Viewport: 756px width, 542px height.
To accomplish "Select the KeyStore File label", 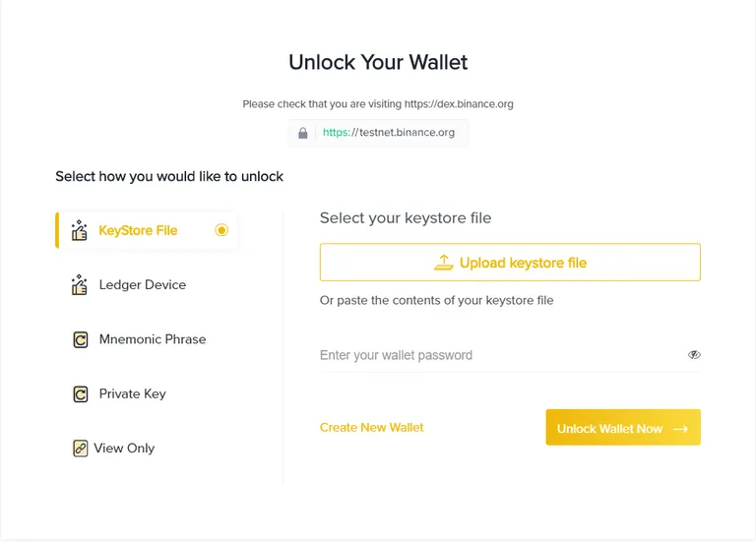I will 138,230.
